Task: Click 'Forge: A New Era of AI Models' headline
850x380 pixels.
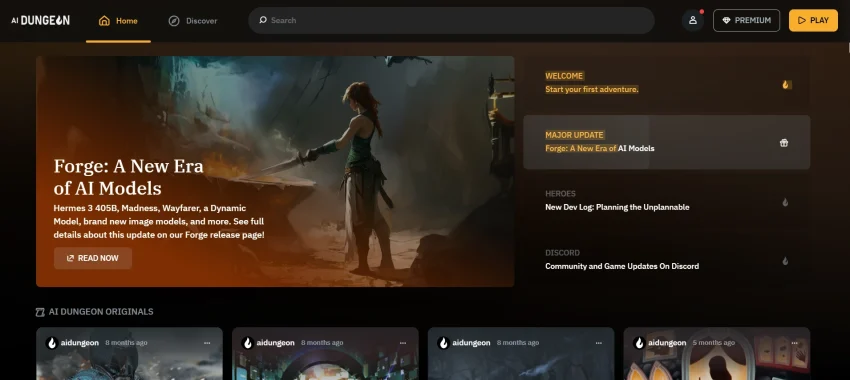Action: click(x=128, y=177)
